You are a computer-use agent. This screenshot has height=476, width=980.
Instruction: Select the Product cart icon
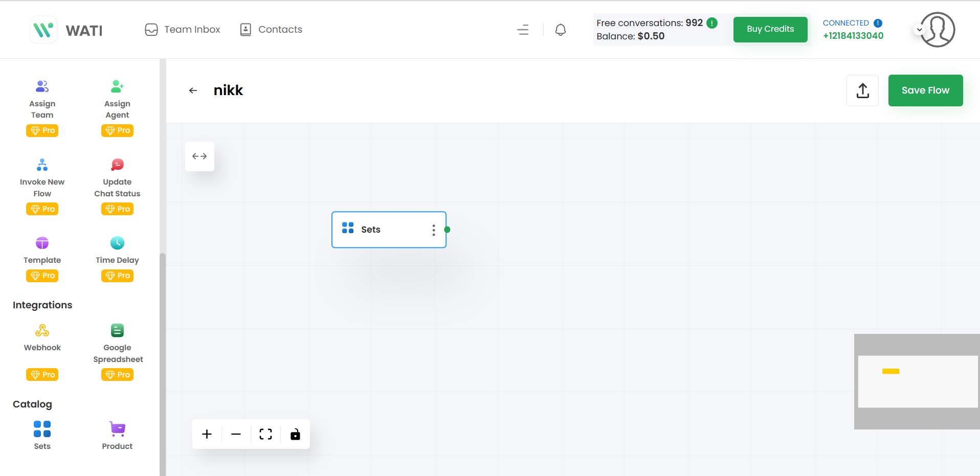[117, 429]
